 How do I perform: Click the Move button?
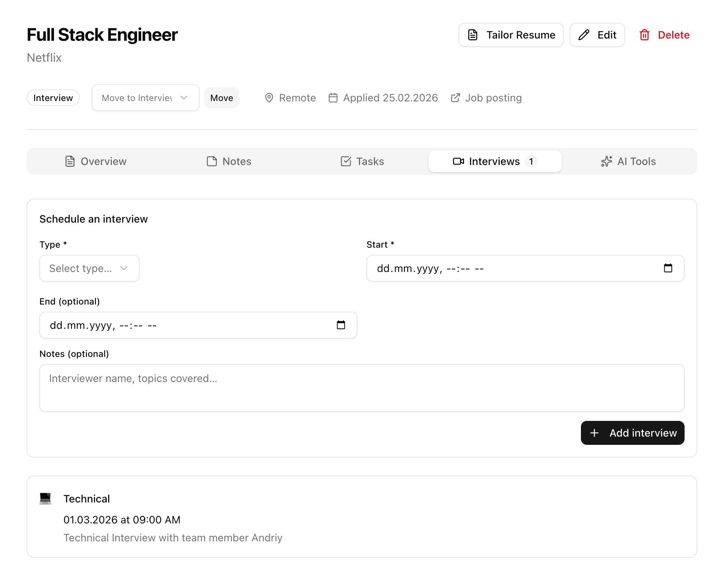point(222,98)
